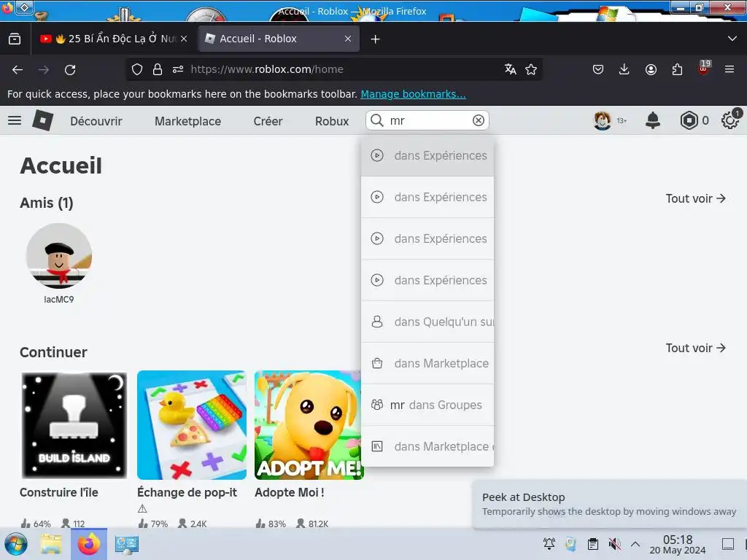The width and height of the screenshot is (747, 560).
Task: Open Adopt Me game thumbnail
Action: pyautogui.click(x=308, y=425)
